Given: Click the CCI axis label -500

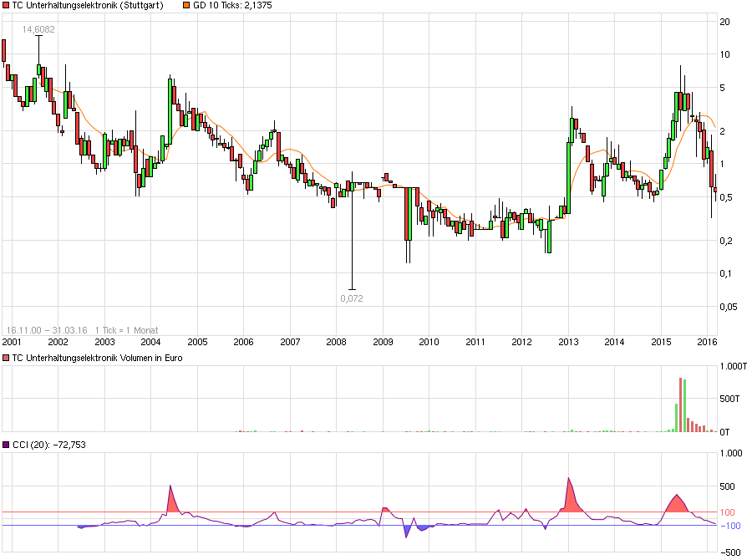Looking at the screenshot, I should pyautogui.click(x=730, y=552).
